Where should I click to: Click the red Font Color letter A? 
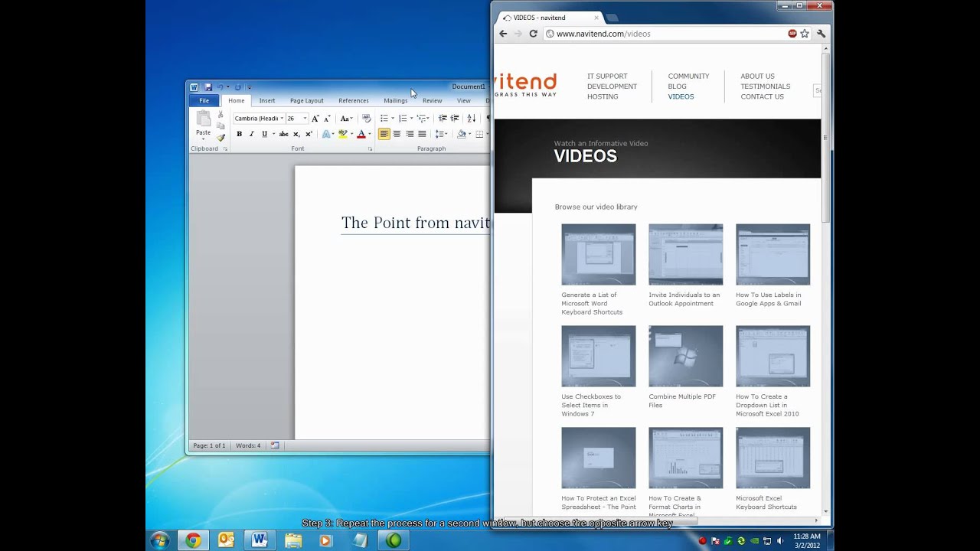coord(361,134)
